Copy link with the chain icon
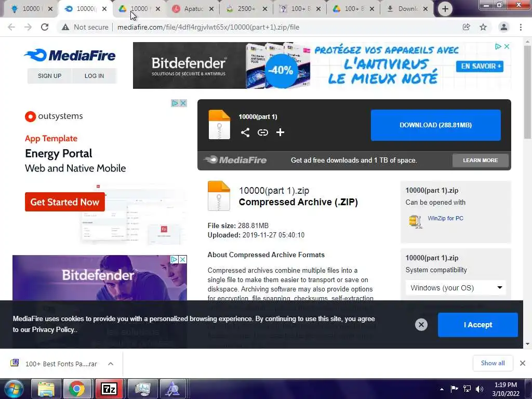Viewport: 532px width, 399px height. click(x=262, y=132)
